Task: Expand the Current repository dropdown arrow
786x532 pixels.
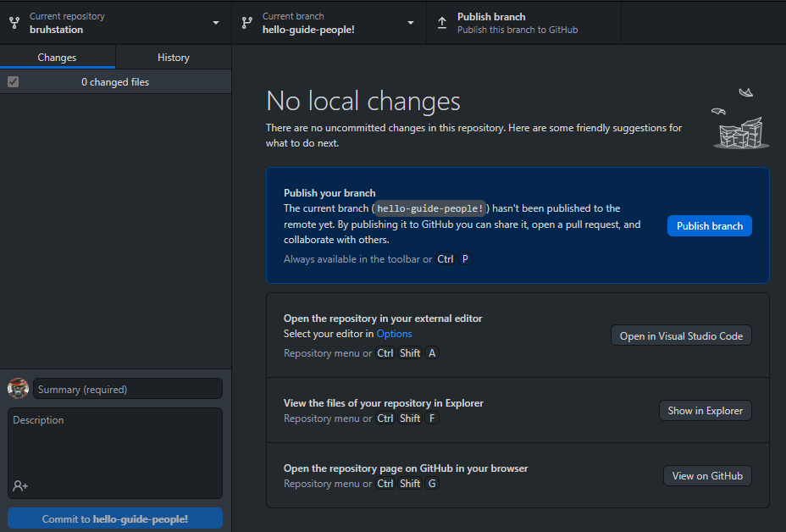Action: (216, 23)
